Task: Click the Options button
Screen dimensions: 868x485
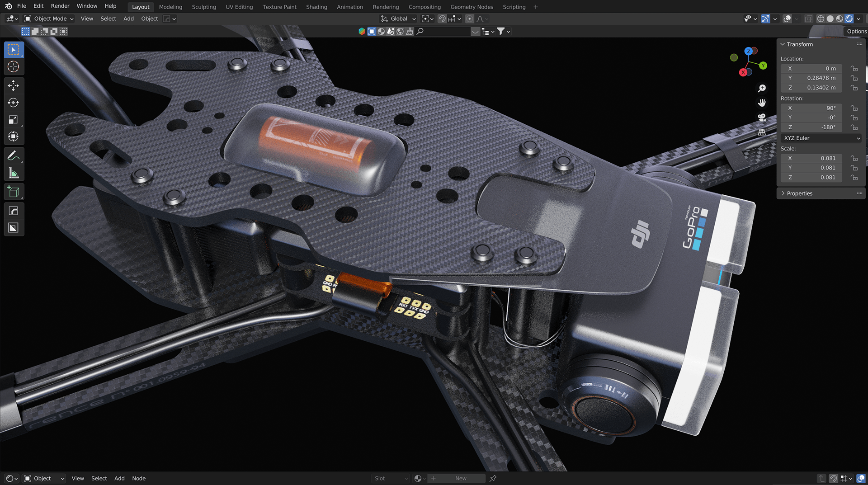Action: [856, 32]
